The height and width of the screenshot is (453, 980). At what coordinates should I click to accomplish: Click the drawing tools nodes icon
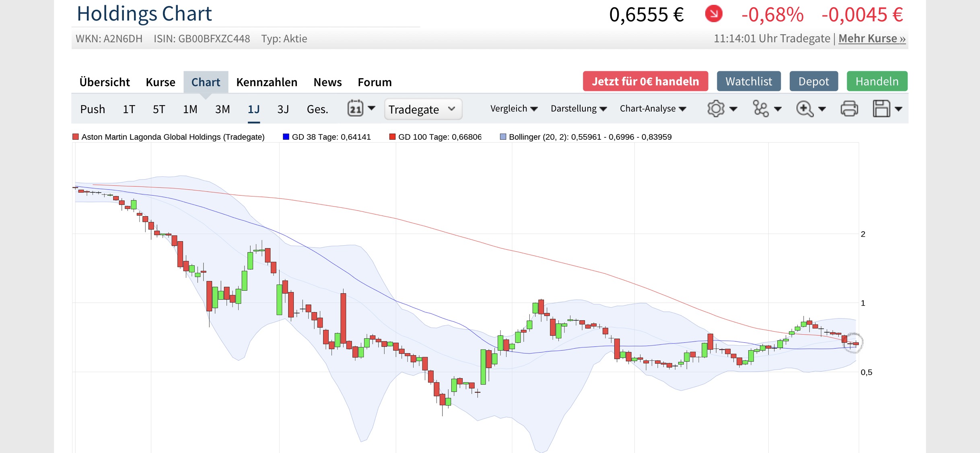(761, 109)
